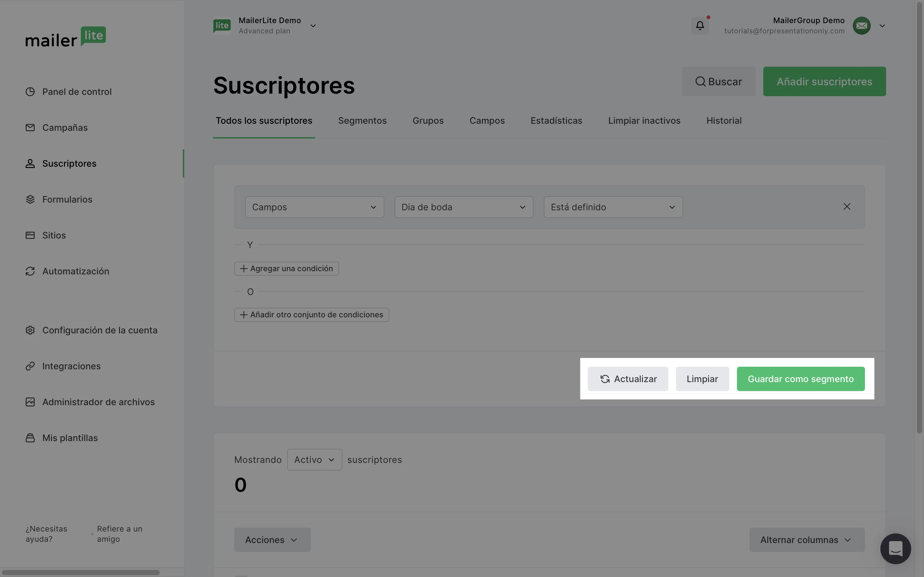Remove the filter condition with X icon
The width and height of the screenshot is (924, 577).
(x=846, y=206)
